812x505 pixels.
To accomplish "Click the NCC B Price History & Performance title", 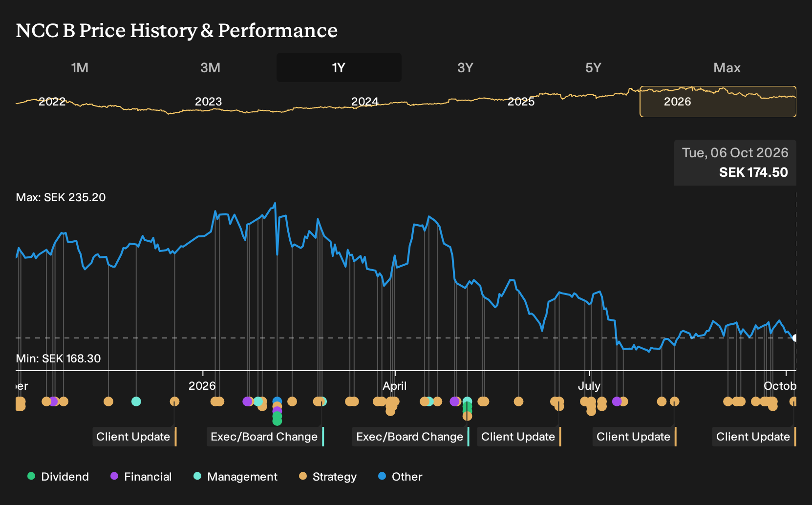I will coord(177,30).
